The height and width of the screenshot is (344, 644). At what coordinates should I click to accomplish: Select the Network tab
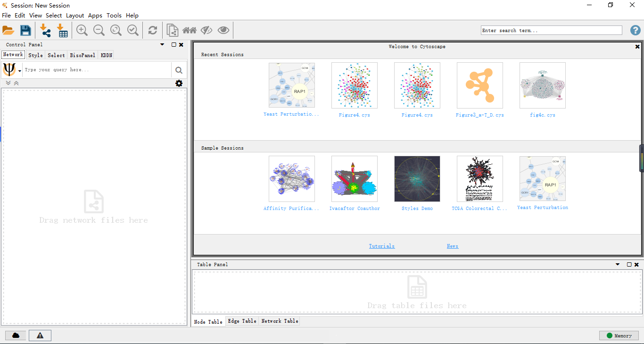coord(13,55)
